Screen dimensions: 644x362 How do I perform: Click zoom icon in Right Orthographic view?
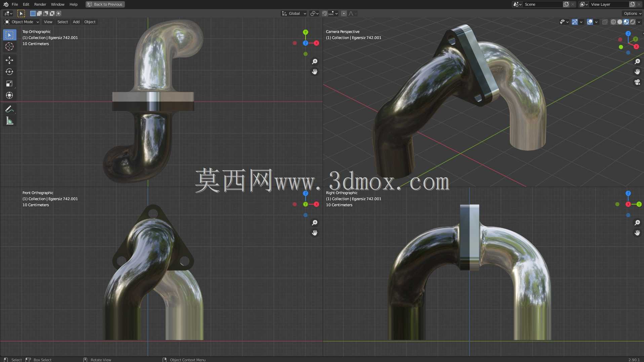pos(637,223)
